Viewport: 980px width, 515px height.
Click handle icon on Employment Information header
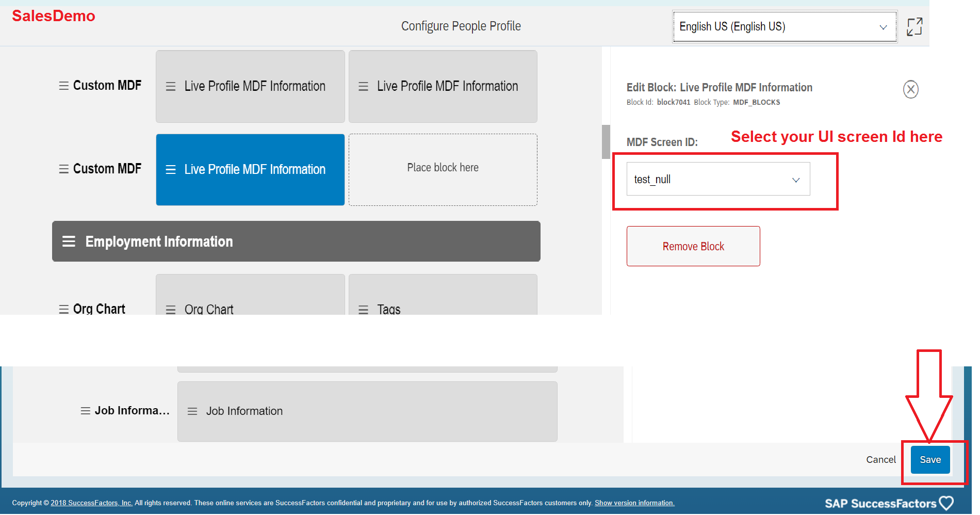69,242
